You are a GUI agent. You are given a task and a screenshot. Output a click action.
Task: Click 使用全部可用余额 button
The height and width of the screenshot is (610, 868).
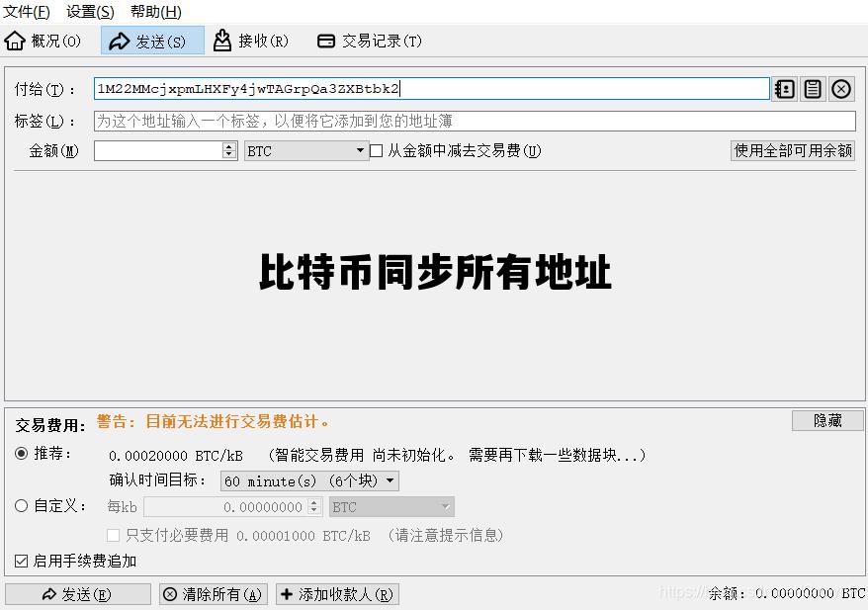(793, 150)
